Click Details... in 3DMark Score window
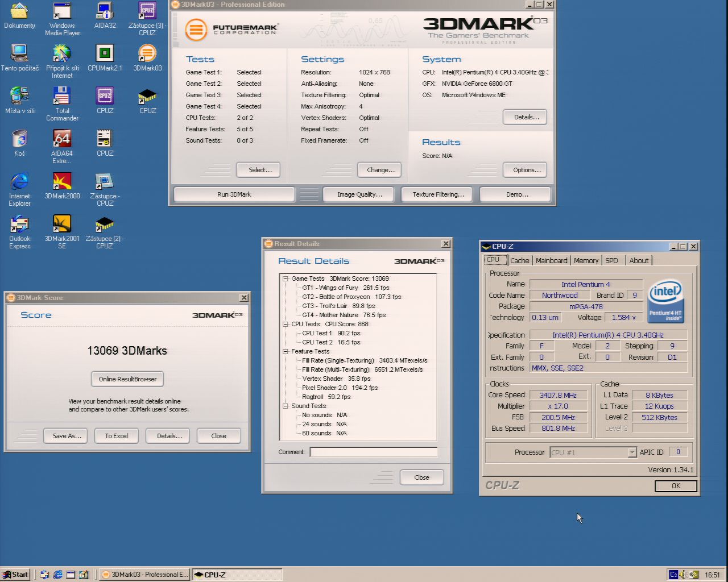 point(168,436)
